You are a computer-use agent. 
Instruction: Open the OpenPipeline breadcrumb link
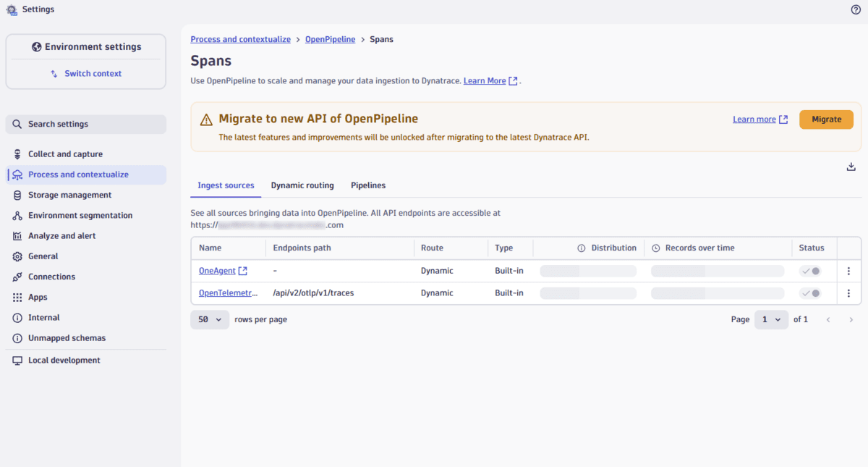point(330,39)
